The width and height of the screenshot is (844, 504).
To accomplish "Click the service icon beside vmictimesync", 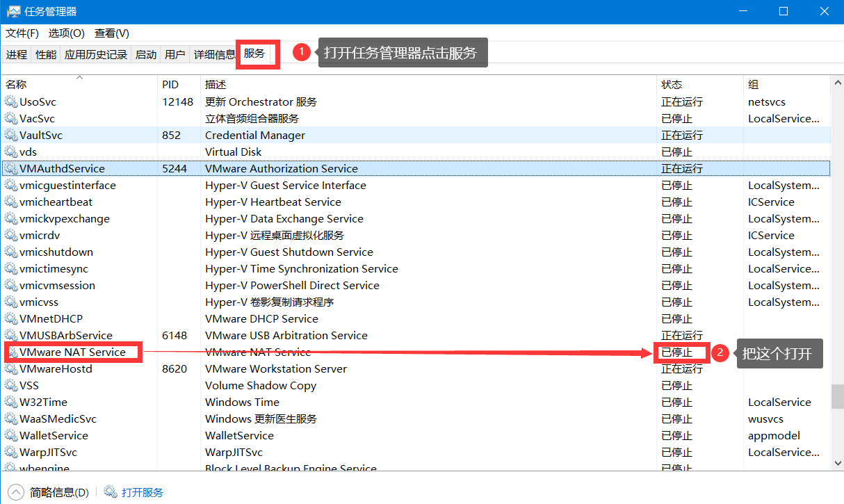I will 10,268.
